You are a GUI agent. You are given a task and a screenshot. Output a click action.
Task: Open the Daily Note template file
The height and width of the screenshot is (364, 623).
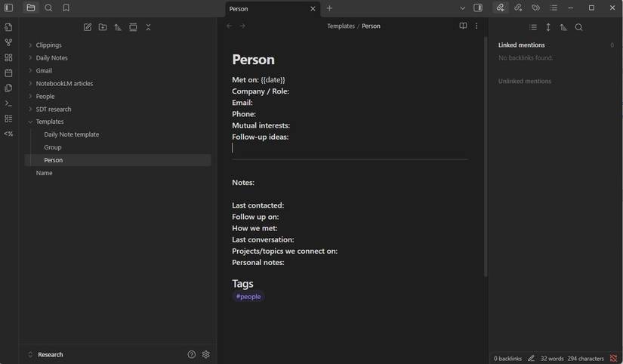point(72,134)
